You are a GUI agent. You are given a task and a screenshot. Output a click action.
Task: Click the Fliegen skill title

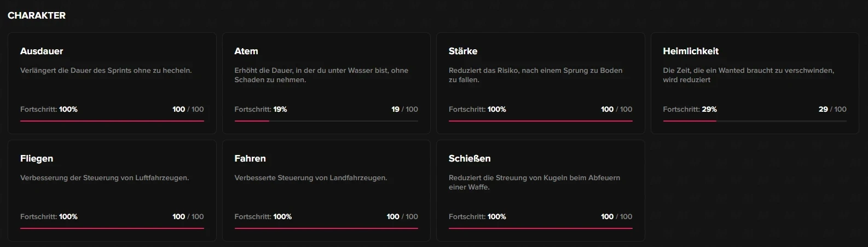coord(37,158)
